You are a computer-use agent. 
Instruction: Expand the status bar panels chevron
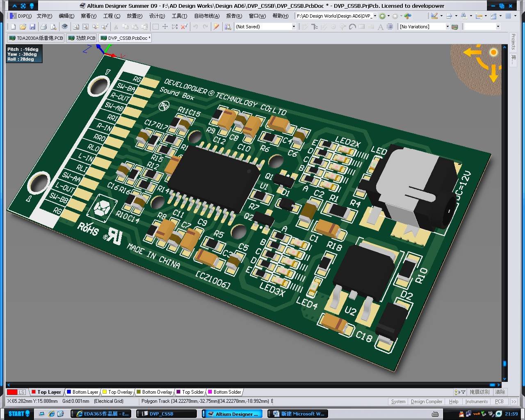[514, 402]
